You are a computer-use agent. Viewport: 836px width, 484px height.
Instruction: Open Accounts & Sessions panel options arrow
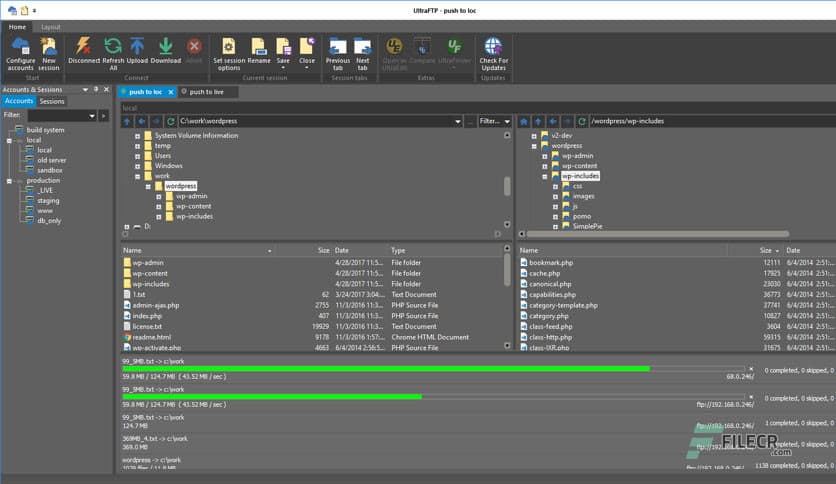[x=85, y=90]
